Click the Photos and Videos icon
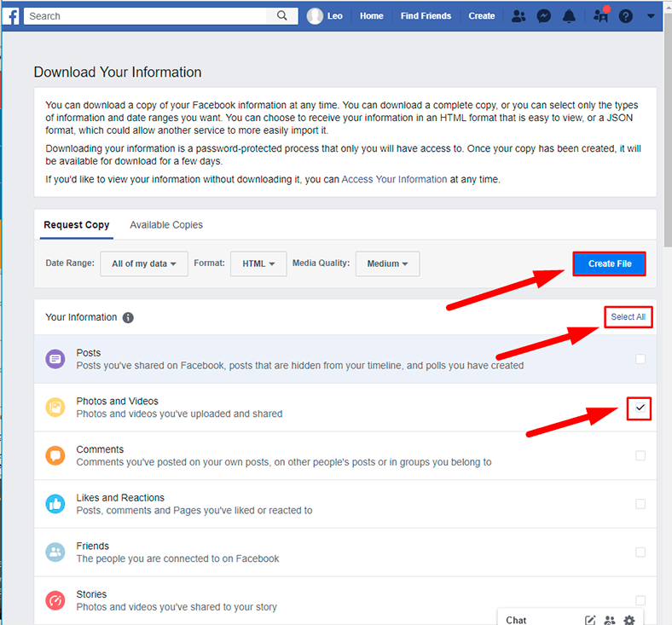 coord(55,408)
